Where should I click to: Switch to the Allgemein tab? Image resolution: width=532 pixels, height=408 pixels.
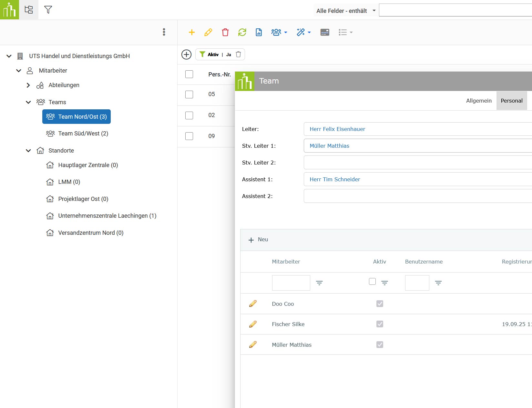click(x=479, y=101)
